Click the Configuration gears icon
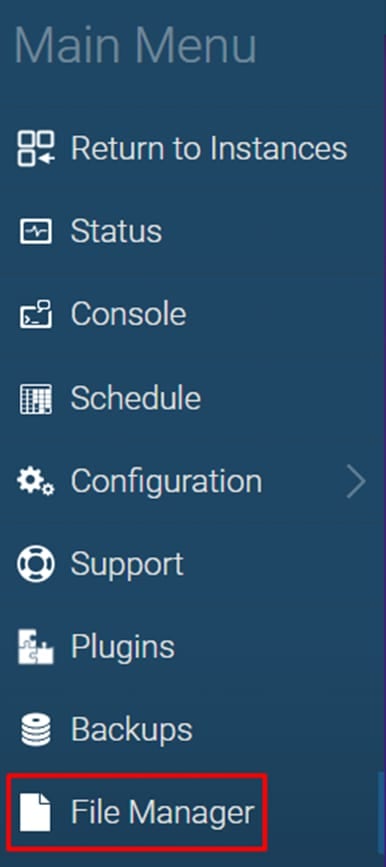 coord(36,481)
